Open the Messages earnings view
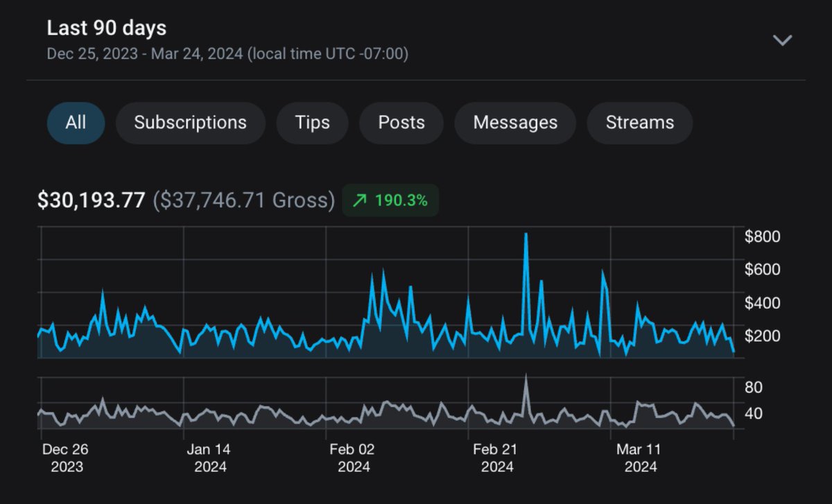This screenshot has width=832, height=504. pos(514,122)
